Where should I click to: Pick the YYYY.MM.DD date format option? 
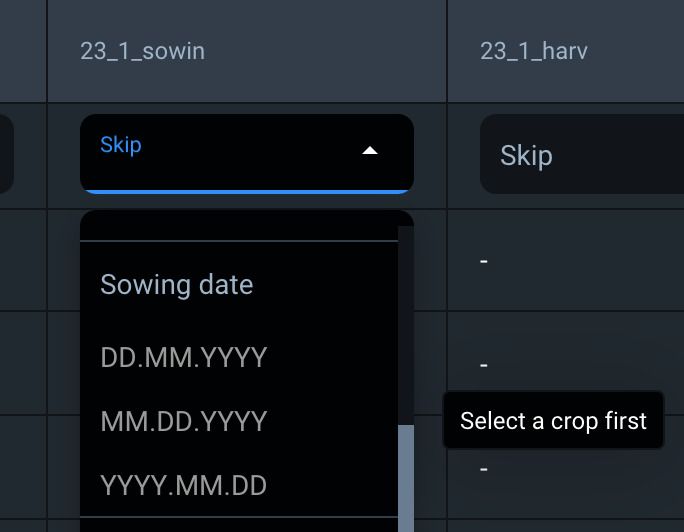point(184,485)
